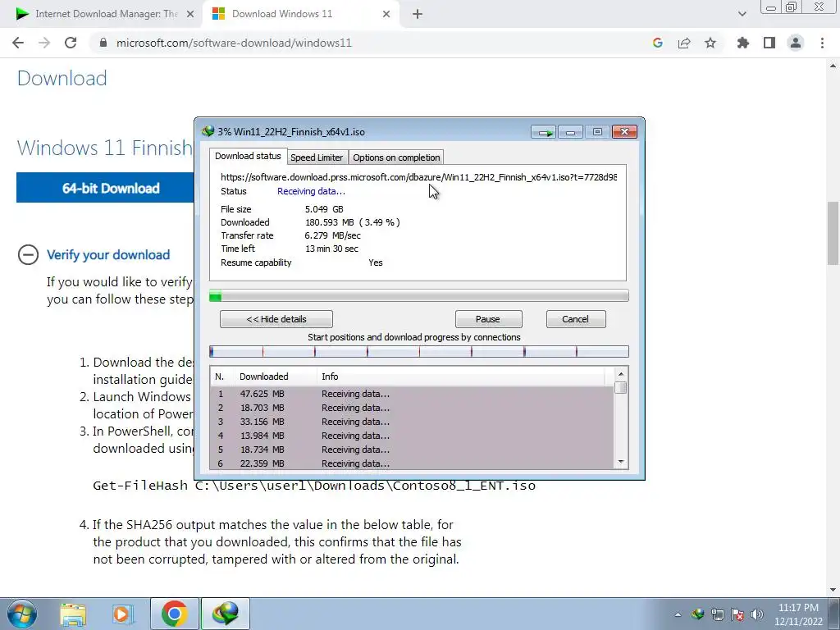
Task: Click IDM icon in system tray
Action: 697,614
